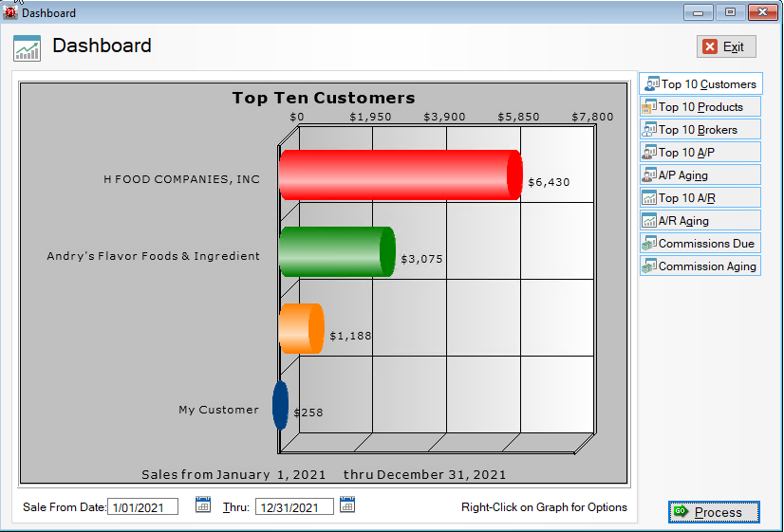Viewport: 784px width, 532px height.
Task: Show the Top 10 Products chart
Action: (700, 107)
